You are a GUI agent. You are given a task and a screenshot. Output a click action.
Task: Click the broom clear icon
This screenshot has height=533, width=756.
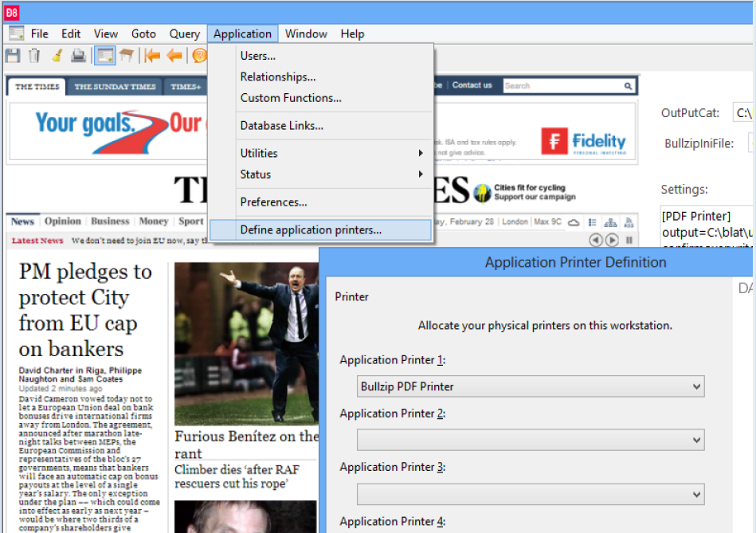click(x=57, y=56)
